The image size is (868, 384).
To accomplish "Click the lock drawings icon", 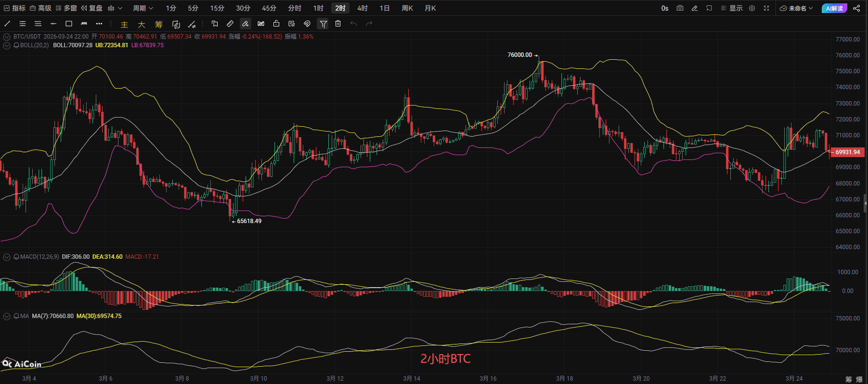I will [276, 24].
